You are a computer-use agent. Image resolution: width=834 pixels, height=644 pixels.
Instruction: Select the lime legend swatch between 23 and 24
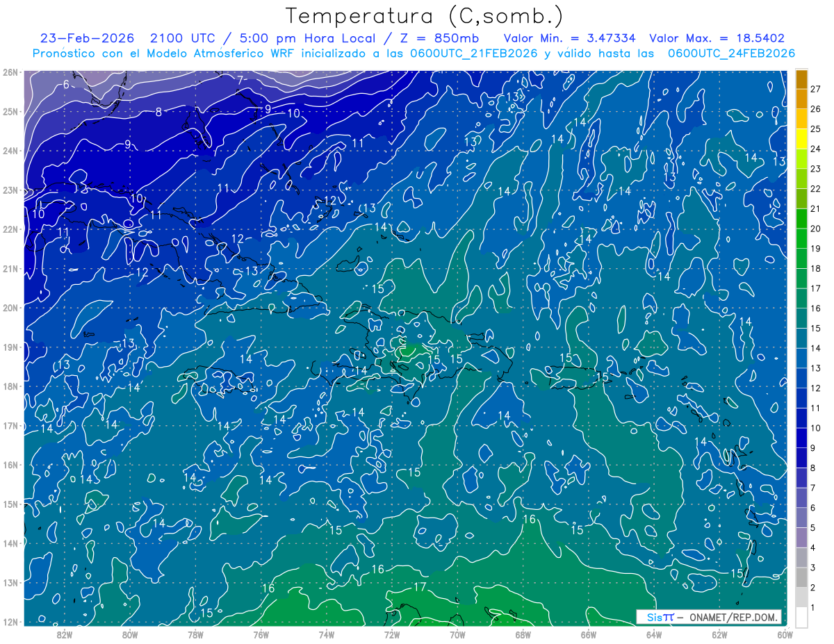pos(801,158)
